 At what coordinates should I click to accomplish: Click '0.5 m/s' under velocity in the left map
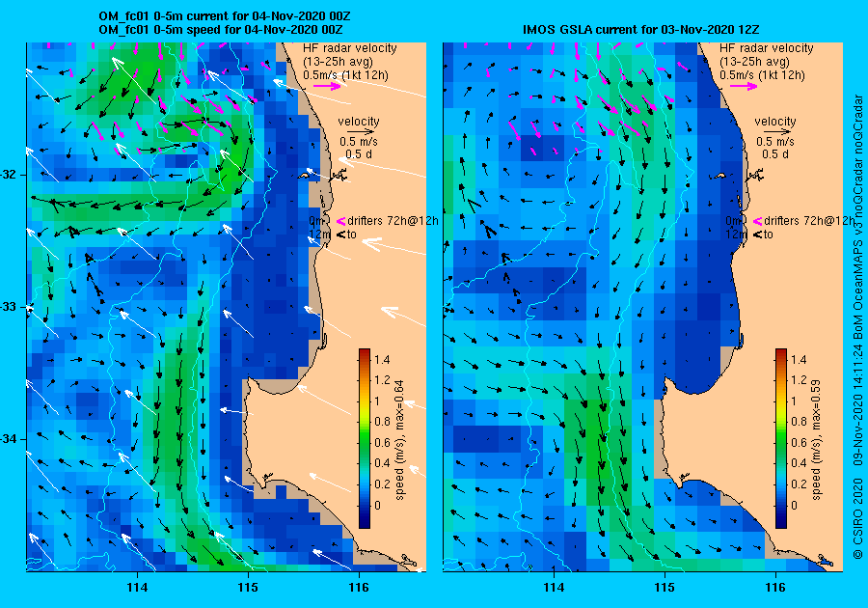tap(359, 142)
